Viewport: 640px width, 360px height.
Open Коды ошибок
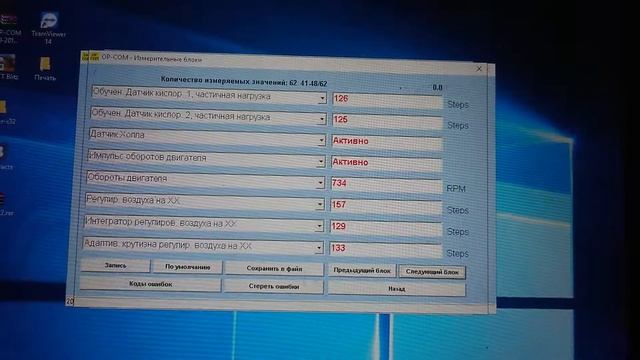coord(150,284)
